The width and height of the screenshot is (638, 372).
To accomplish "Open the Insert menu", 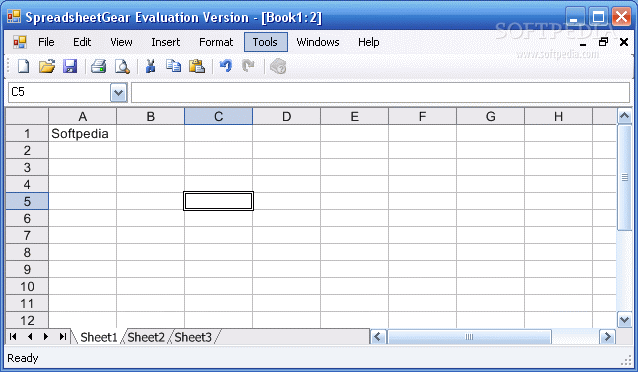I will click(x=166, y=42).
